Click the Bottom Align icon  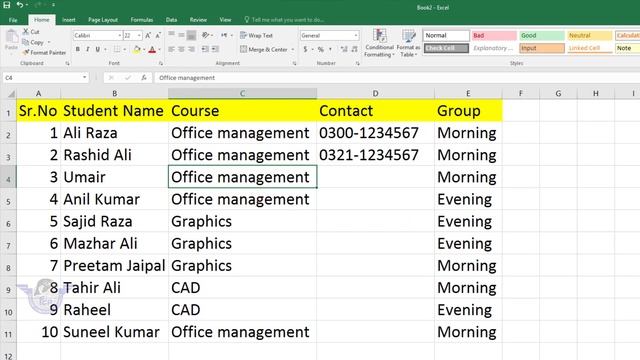(191, 35)
